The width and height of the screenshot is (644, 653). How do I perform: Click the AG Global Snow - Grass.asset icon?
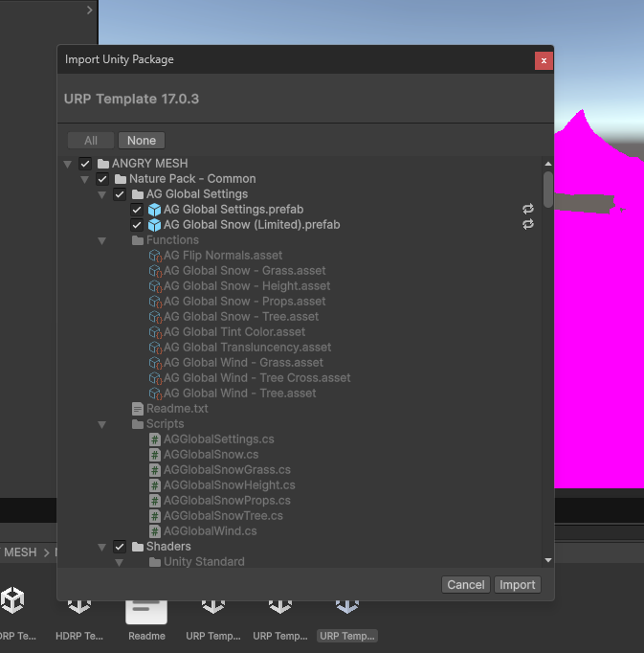pos(155,271)
